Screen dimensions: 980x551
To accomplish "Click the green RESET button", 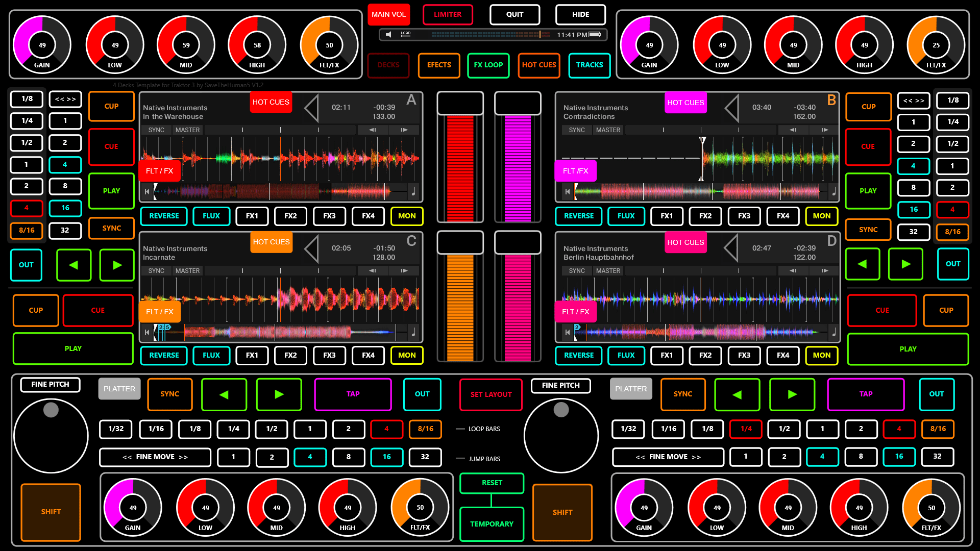I will pos(492,483).
